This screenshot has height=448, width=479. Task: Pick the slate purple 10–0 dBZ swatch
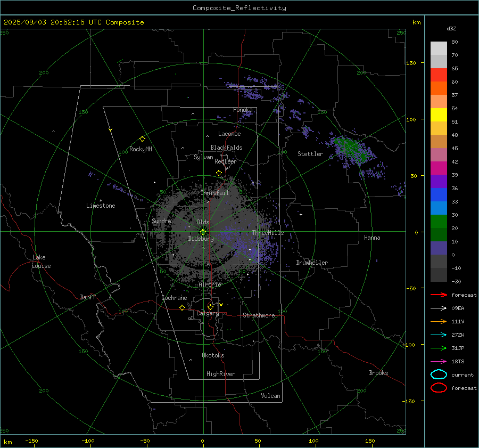439,248
